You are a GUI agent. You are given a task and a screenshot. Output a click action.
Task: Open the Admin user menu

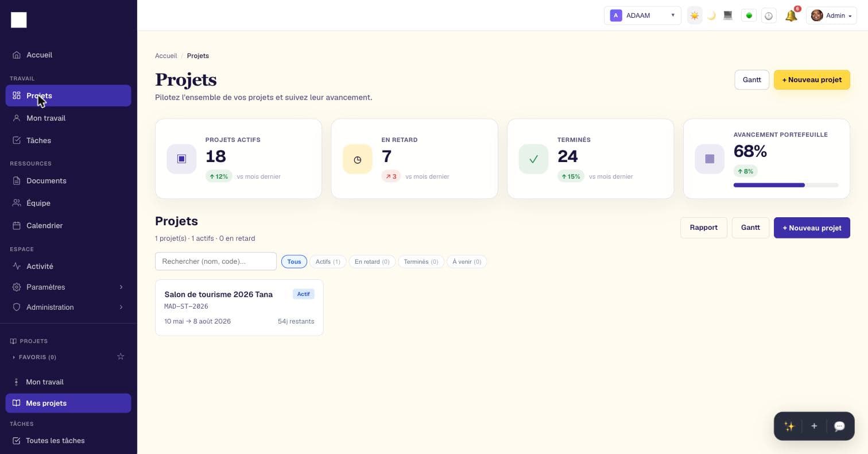pos(831,16)
